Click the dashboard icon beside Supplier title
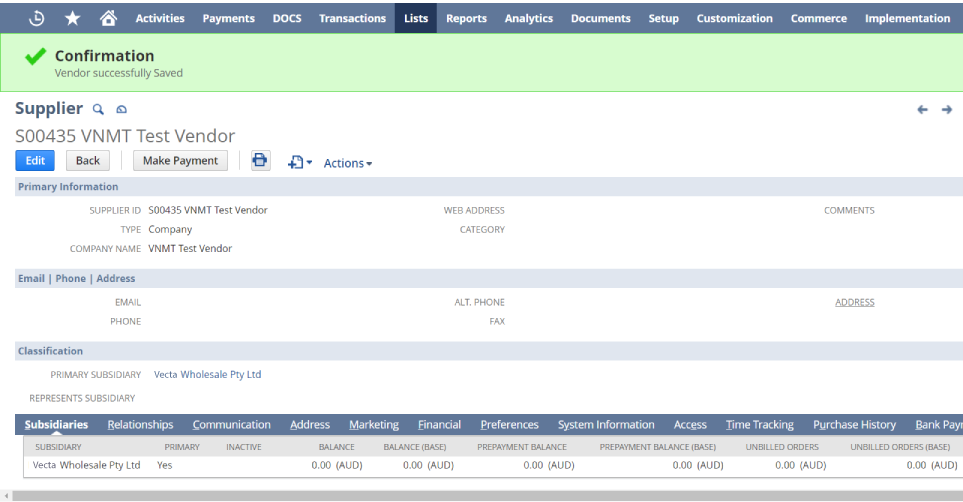 pos(122,109)
